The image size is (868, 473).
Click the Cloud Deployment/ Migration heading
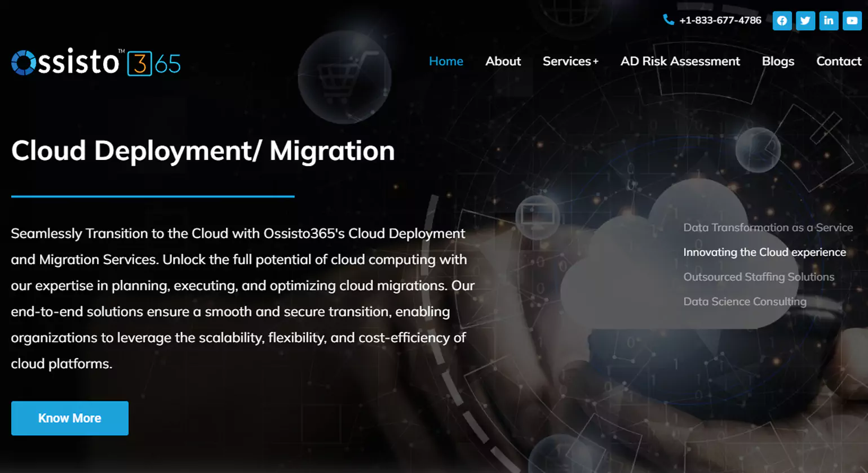[203, 151]
